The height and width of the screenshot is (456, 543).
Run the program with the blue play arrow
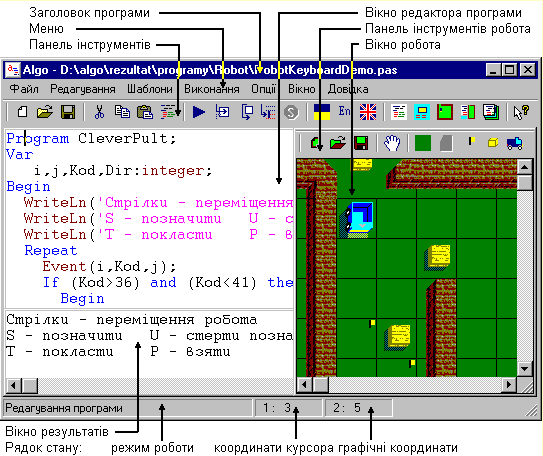pyautogui.click(x=199, y=112)
